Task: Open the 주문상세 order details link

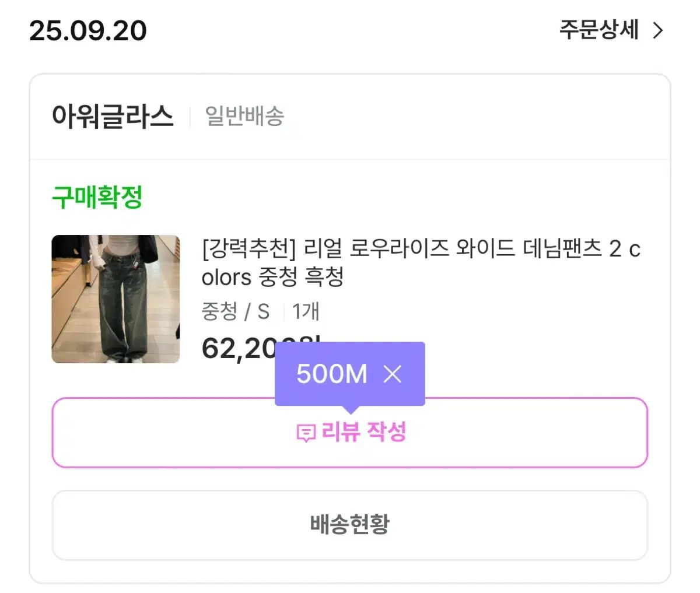Action: [x=599, y=30]
